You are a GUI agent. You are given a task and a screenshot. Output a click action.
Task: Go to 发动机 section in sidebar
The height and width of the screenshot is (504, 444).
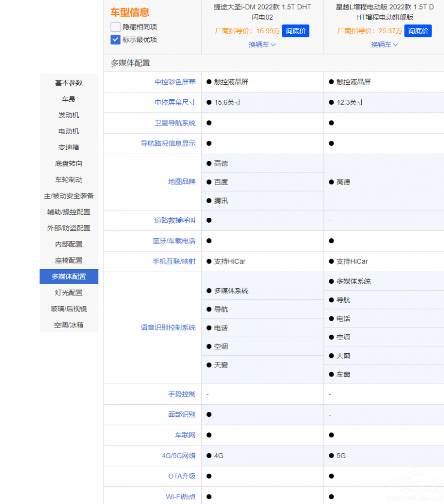69,115
